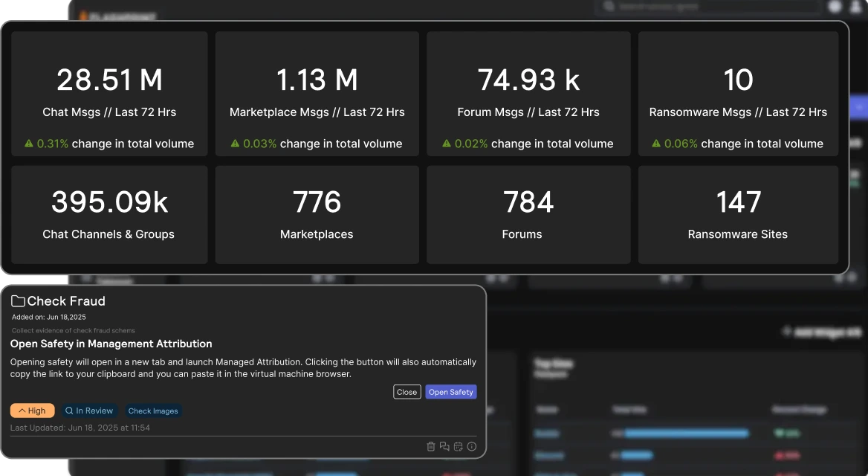The height and width of the screenshot is (476, 868).
Task: Click the In Review status badge
Action: (89, 411)
